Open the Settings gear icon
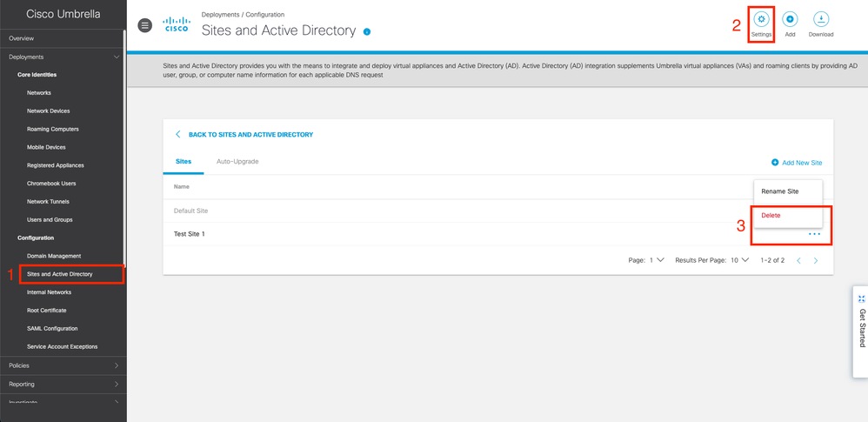The width and height of the screenshot is (868, 422). pyautogui.click(x=761, y=19)
